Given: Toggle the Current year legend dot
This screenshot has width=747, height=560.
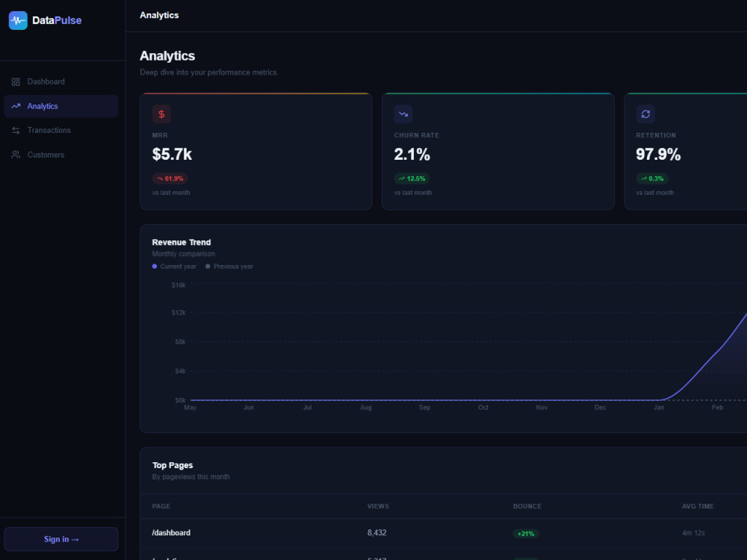Looking at the screenshot, I should coord(155,267).
